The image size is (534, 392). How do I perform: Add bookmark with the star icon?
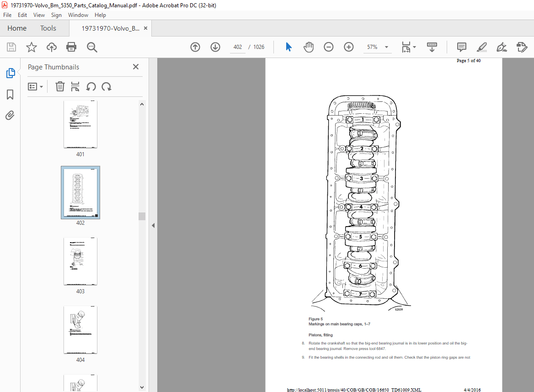pyautogui.click(x=32, y=47)
